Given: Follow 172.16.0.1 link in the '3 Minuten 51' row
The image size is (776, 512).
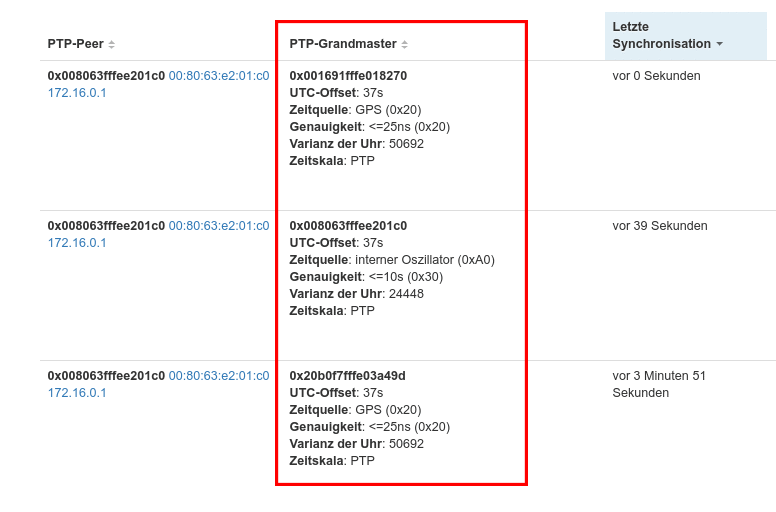Looking at the screenshot, I should [77, 393].
